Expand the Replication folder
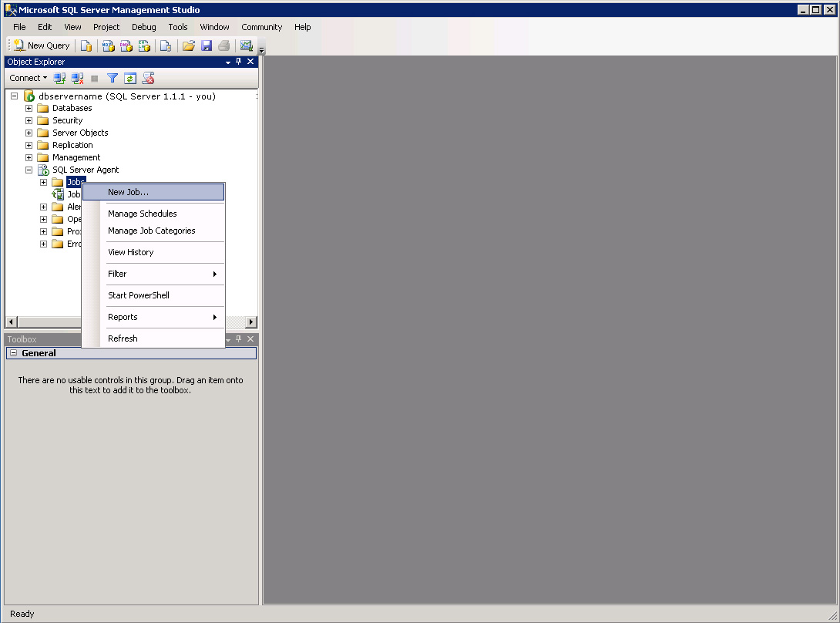This screenshot has height=623, width=840. pyautogui.click(x=29, y=145)
